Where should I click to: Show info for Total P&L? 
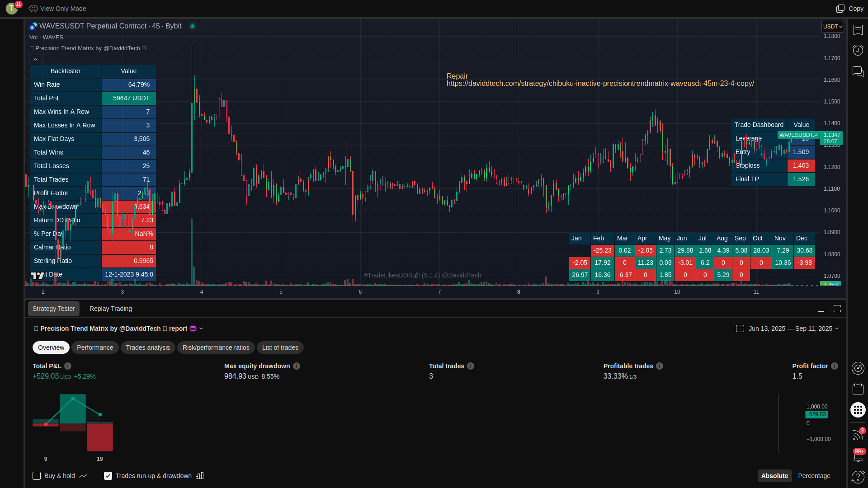click(68, 366)
